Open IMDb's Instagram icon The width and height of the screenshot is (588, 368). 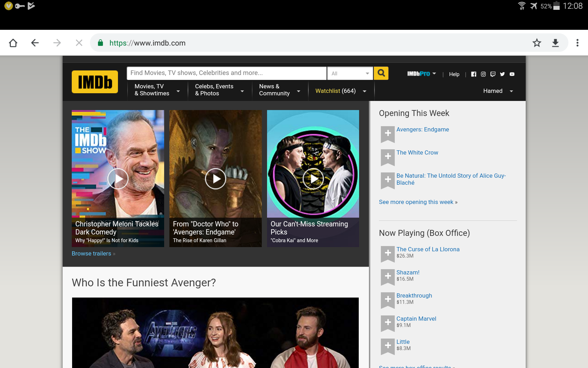[483, 74]
